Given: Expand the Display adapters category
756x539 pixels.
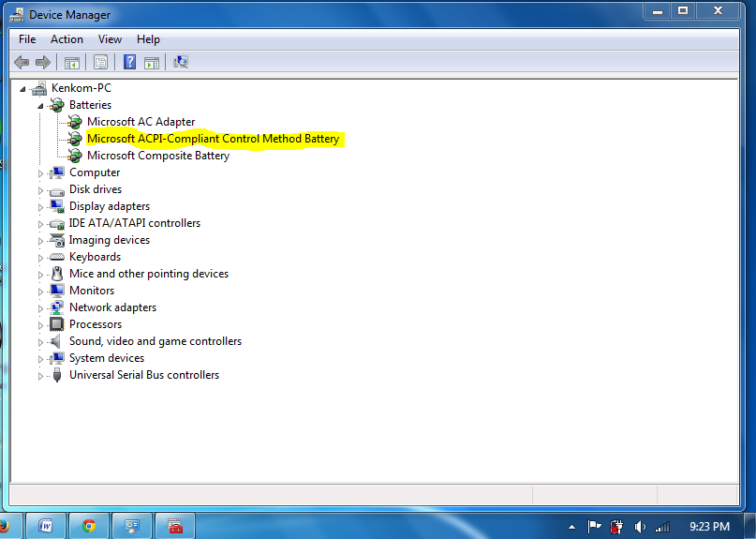Looking at the screenshot, I should (x=41, y=207).
